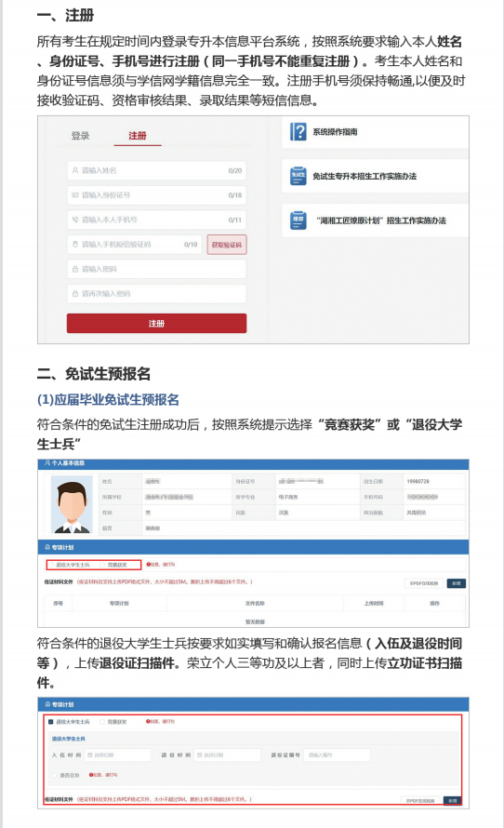Click the heading (1)应届毕业免试生预报名

tap(108, 400)
